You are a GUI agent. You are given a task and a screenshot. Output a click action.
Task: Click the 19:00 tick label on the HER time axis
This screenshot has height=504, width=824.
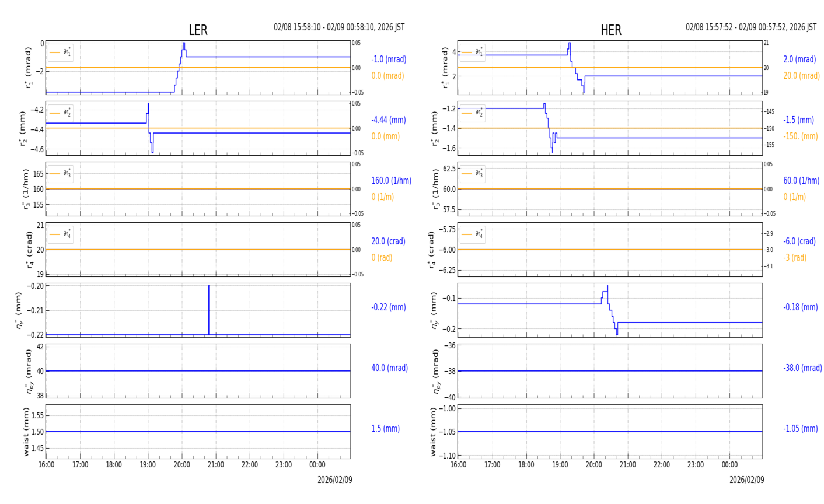(560, 465)
